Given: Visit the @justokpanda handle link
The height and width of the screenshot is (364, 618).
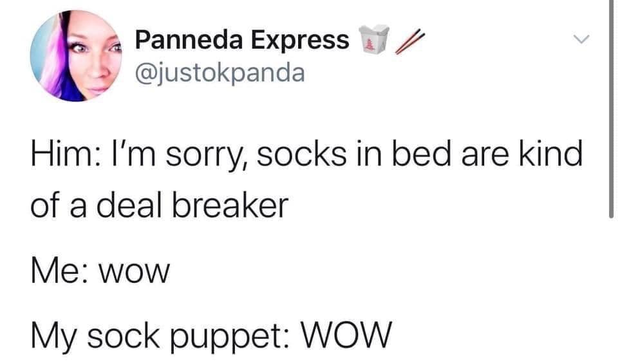Looking at the screenshot, I should coord(220,74).
